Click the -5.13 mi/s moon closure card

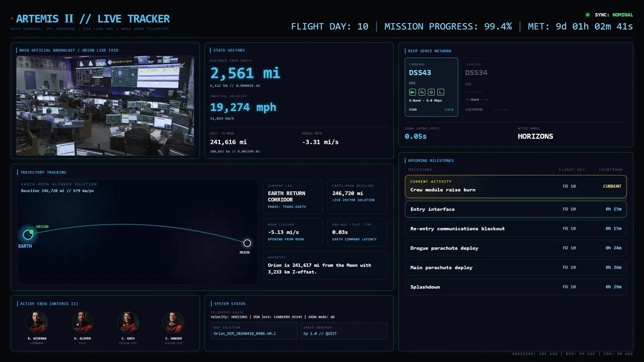tap(293, 232)
